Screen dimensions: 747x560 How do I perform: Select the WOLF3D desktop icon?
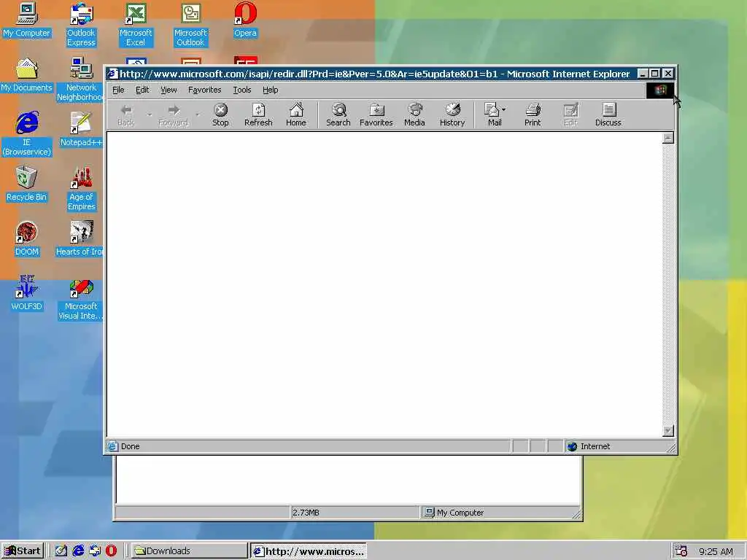pyautogui.click(x=27, y=293)
